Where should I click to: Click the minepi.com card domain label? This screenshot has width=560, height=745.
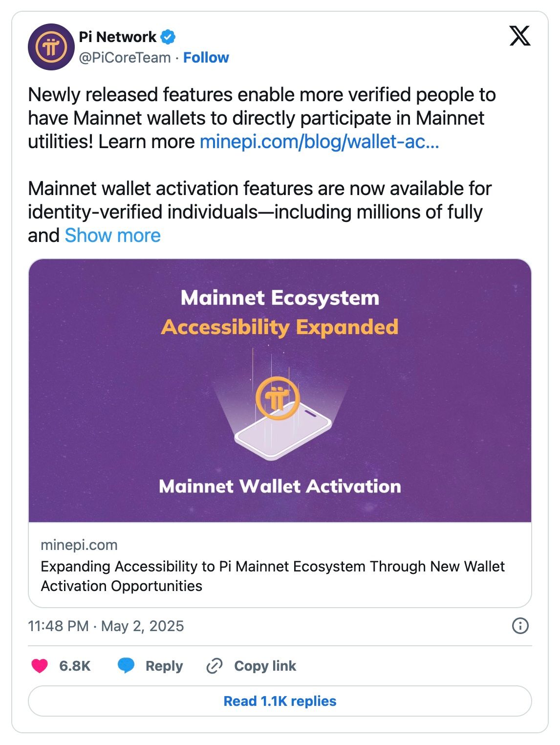click(79, 545)
